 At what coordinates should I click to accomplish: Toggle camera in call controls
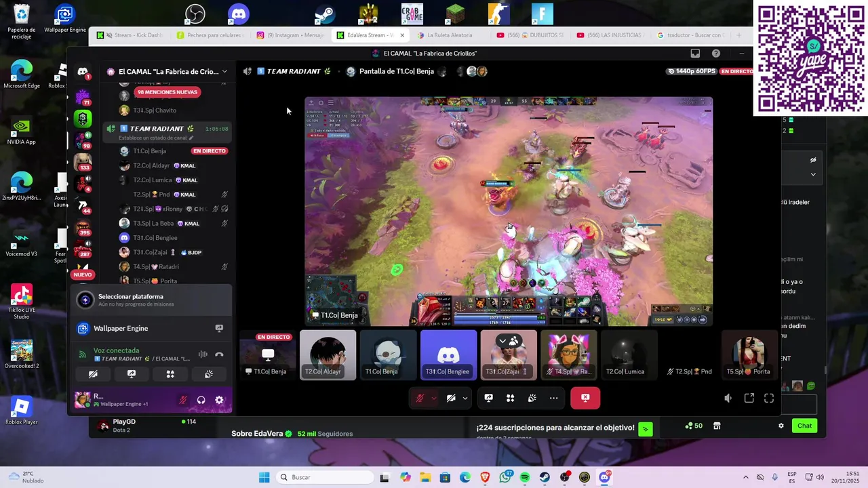tap(451, 398)
